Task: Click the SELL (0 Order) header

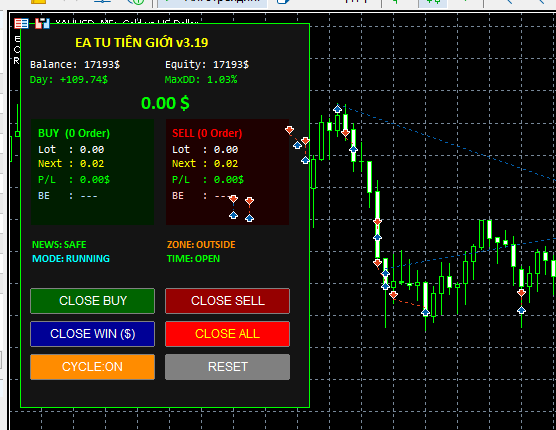Action: click(x=207, y=133)
